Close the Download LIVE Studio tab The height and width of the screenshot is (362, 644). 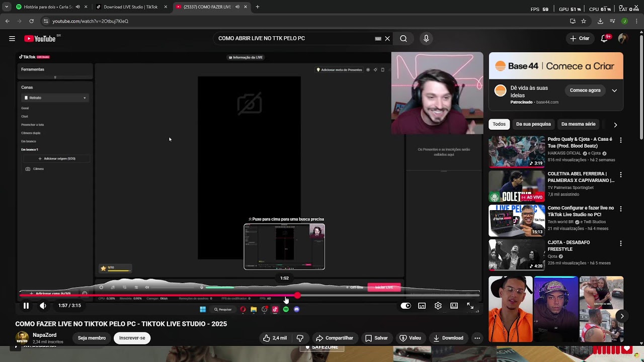166,7
